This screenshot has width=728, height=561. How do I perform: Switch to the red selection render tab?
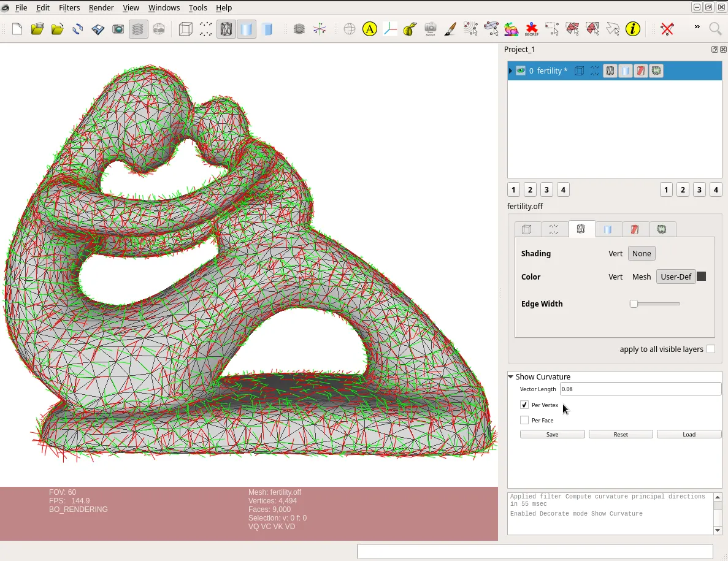635,229
